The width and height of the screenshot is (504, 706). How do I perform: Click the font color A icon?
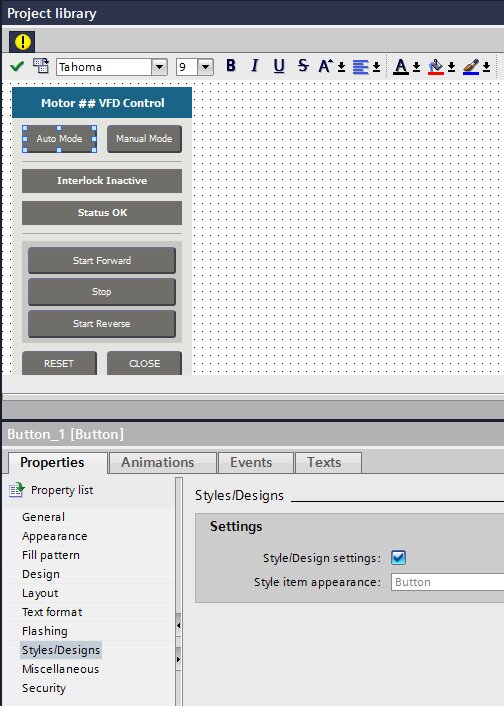tap(400, 67)
